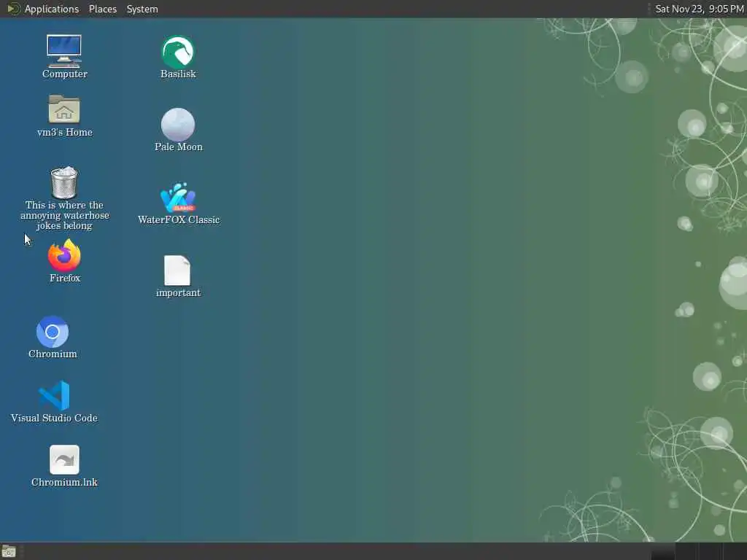This screenshot has width=747, height=560.
Task: Select the Basilisk browser icon
Action: (178, 52)
